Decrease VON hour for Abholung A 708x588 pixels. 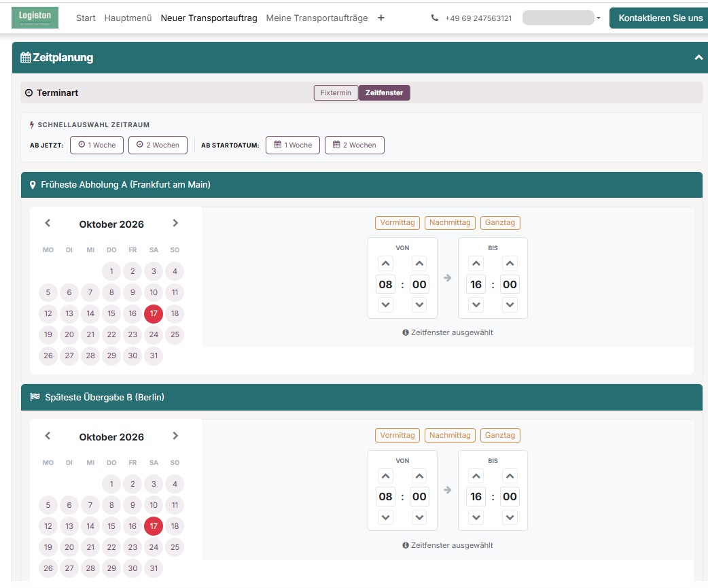(x=386, y=305)
